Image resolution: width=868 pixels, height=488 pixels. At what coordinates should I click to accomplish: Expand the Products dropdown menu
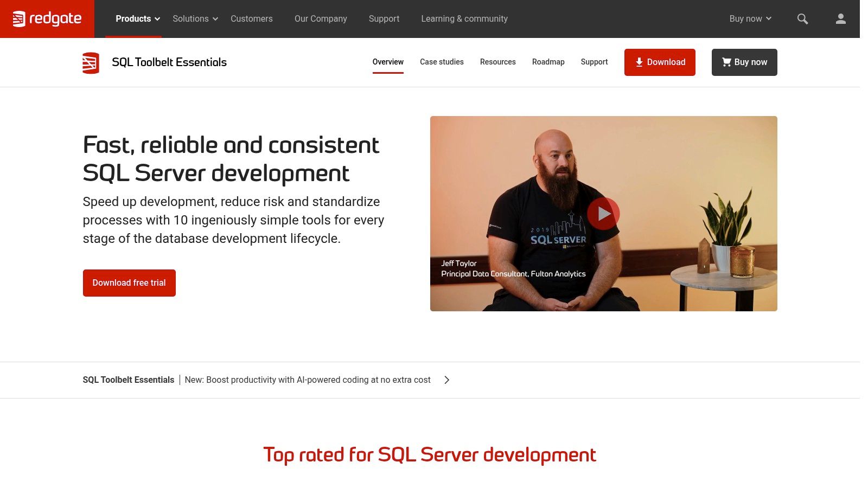pos(136,18)
